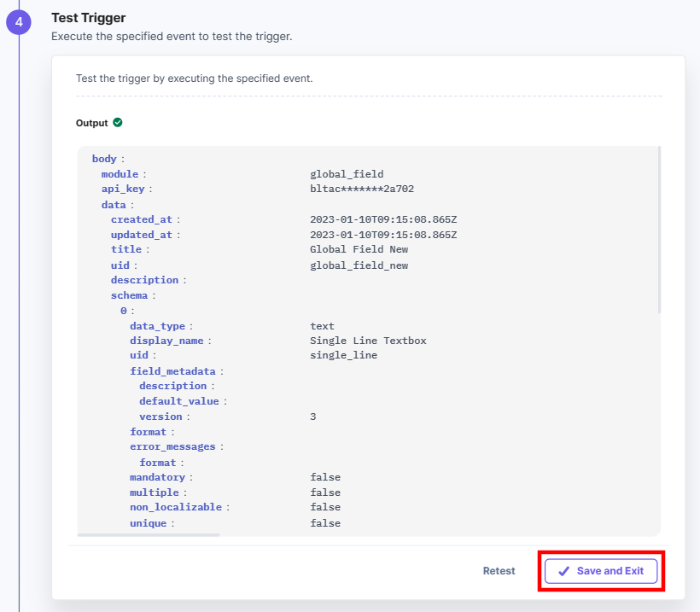Screen dimensions: 700x612
Task: Click the error_messages key
Action: (x=172, y=446)
